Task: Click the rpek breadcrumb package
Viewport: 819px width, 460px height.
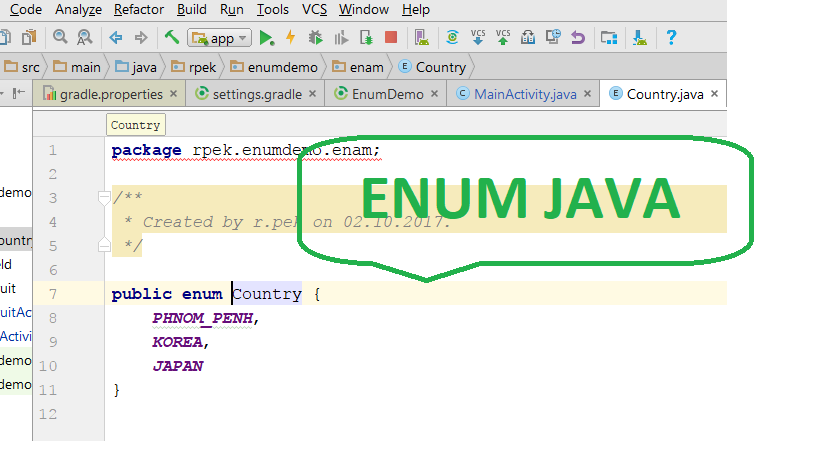Action: [194, 67]
